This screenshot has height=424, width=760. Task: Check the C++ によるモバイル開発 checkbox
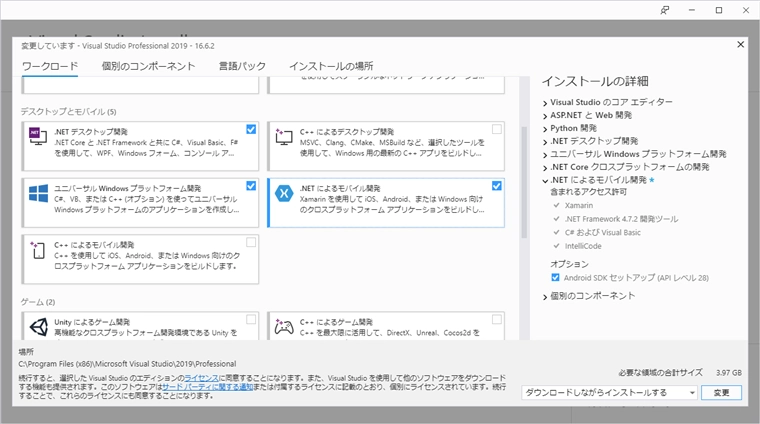[251, 242]
